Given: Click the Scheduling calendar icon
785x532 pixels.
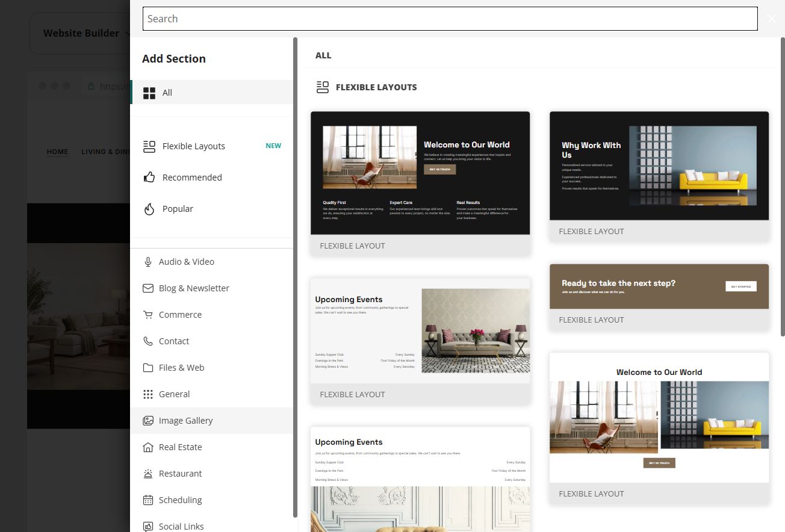Looking at the screenshot, I should coord(148,500).
